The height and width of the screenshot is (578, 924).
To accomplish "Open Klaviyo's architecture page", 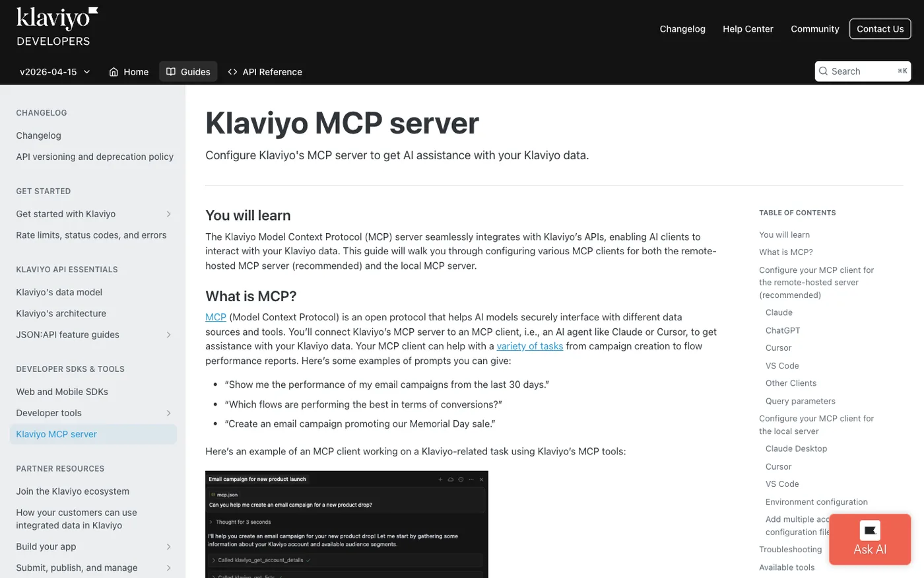I will point(61,313).
